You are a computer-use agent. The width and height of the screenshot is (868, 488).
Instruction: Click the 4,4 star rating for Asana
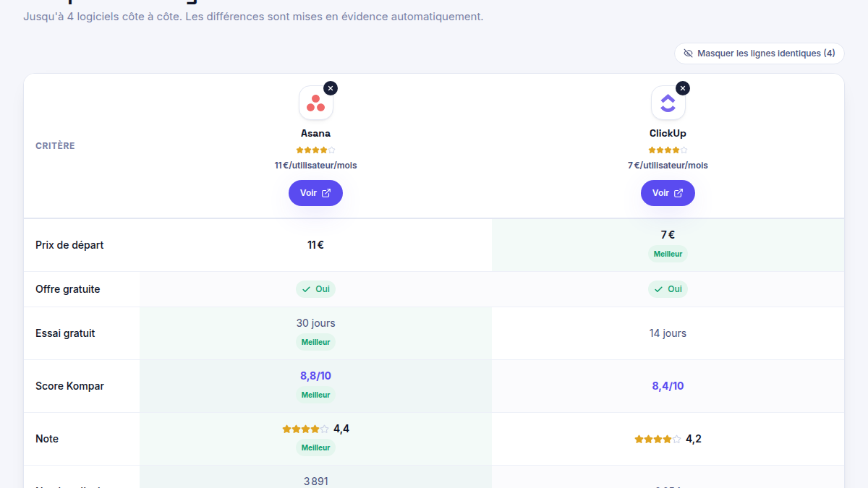click(315, 429)
